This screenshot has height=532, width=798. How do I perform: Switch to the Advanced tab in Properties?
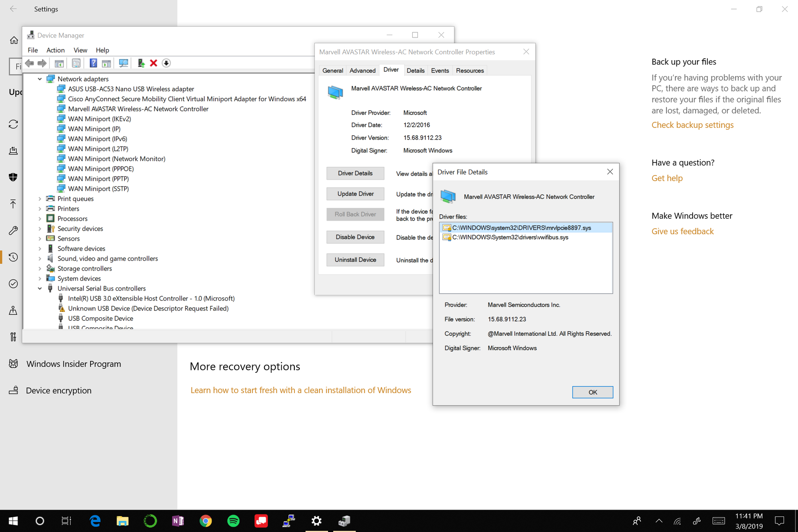click(x=363, y=71)
